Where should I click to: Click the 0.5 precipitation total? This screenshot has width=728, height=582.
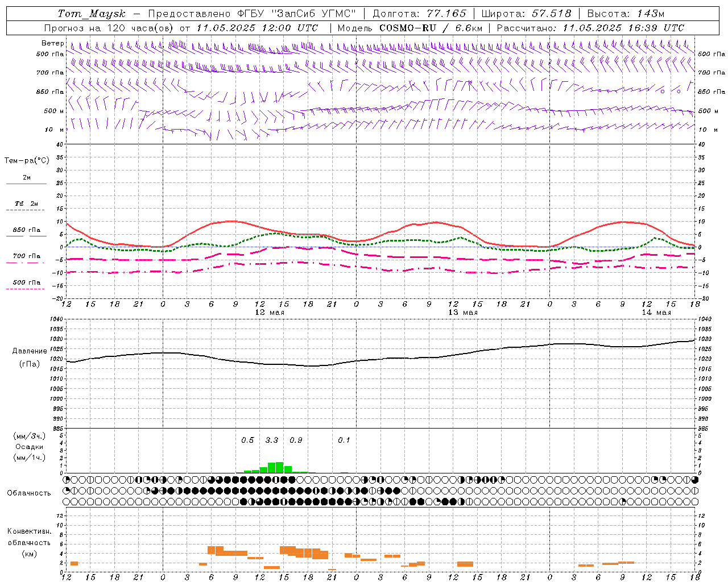tap(247, 440)
